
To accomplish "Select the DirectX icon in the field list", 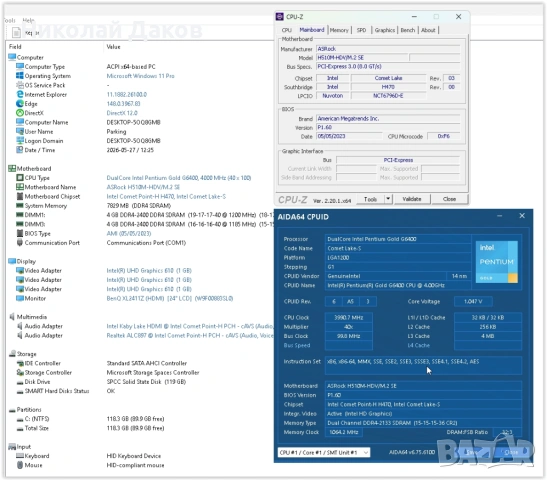I will [20, 113].
